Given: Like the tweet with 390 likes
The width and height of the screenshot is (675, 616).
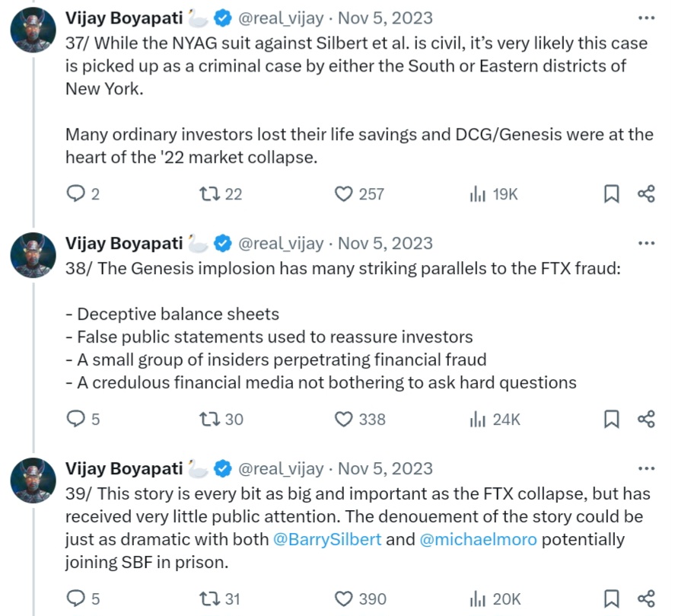Looking at the screenshot, I should click(x=345, y=599).
